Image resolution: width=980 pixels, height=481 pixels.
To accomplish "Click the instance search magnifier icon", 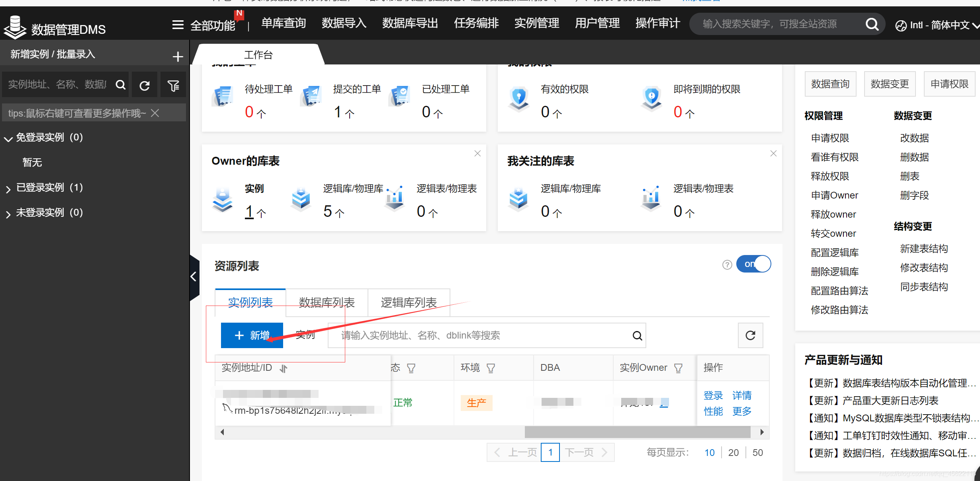I will coord(637,336).
